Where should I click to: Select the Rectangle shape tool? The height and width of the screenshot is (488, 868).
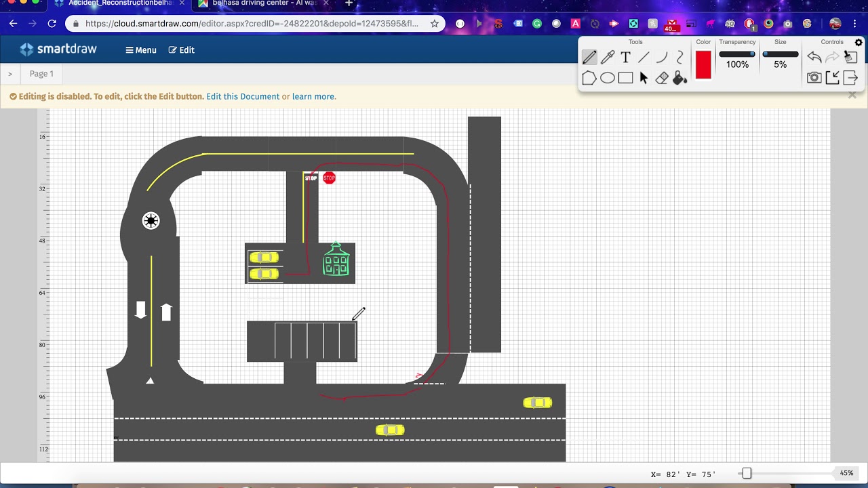tap(625, 78)
